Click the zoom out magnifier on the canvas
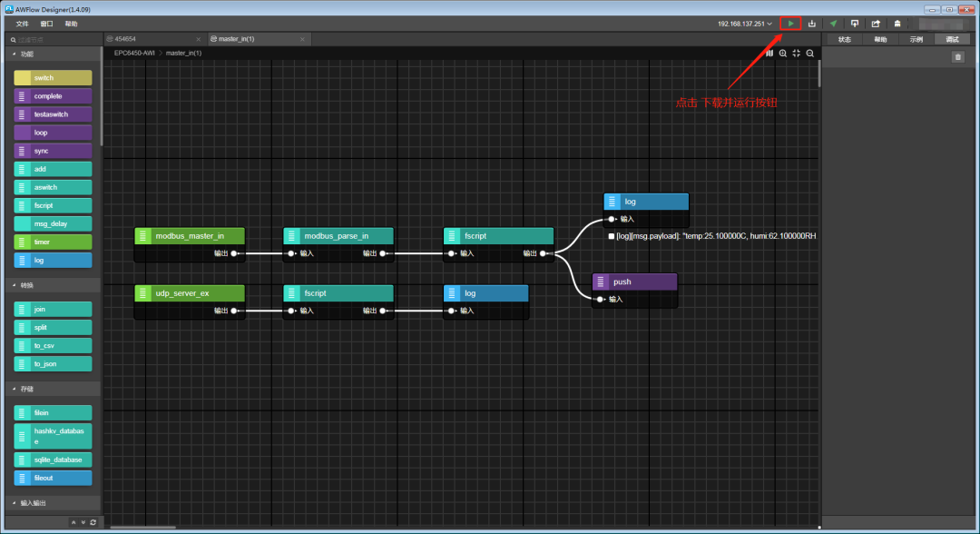 [810, 54]
